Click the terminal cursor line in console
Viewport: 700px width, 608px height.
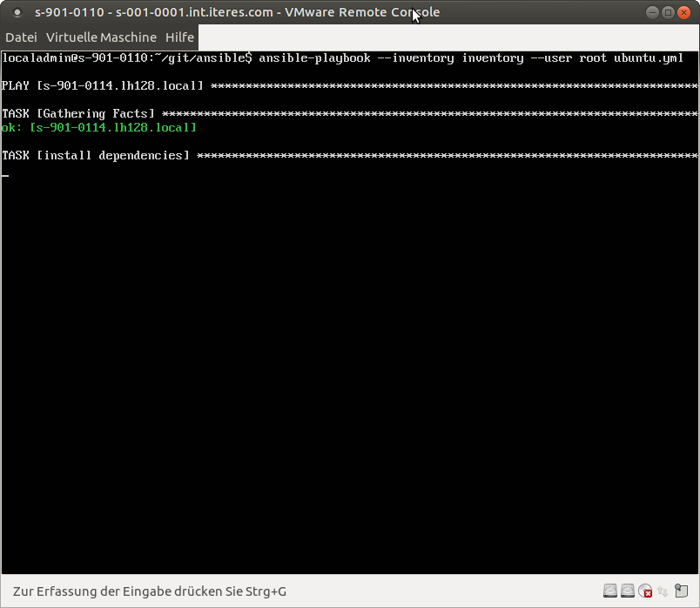click(x=5, y=176)
